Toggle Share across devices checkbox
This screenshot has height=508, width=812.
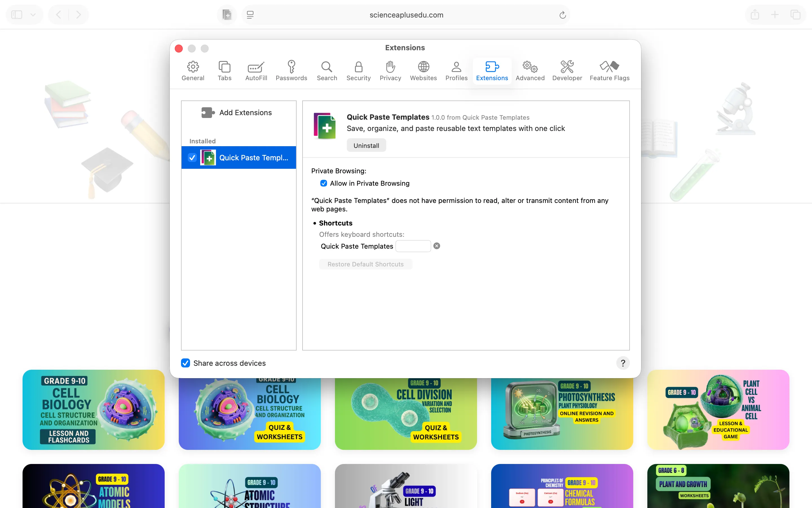(186, 363)
